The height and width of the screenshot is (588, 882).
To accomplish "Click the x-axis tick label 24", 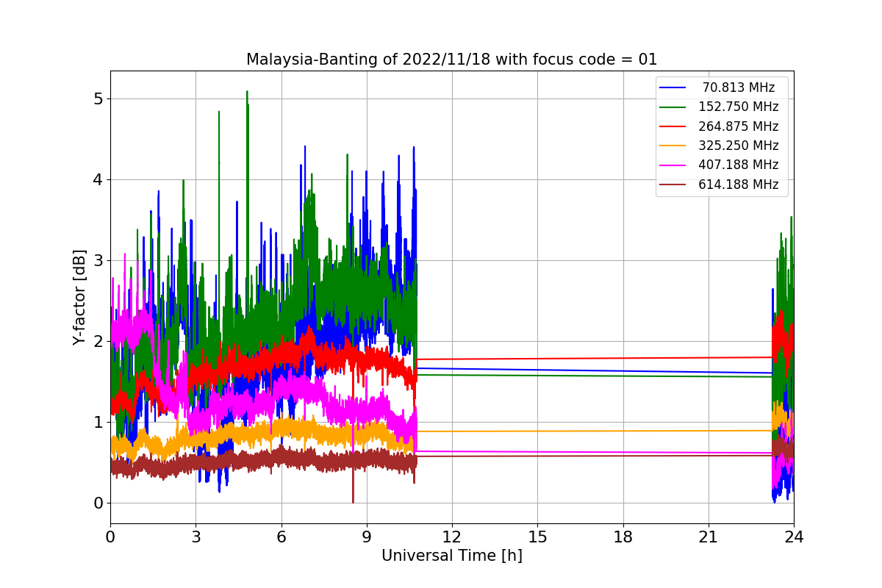I will 794,537.
